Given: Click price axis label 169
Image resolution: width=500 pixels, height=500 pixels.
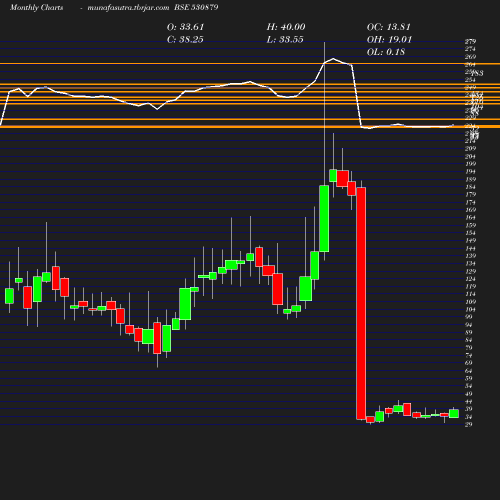Looking at the screenshot, I should pos(470,210).
